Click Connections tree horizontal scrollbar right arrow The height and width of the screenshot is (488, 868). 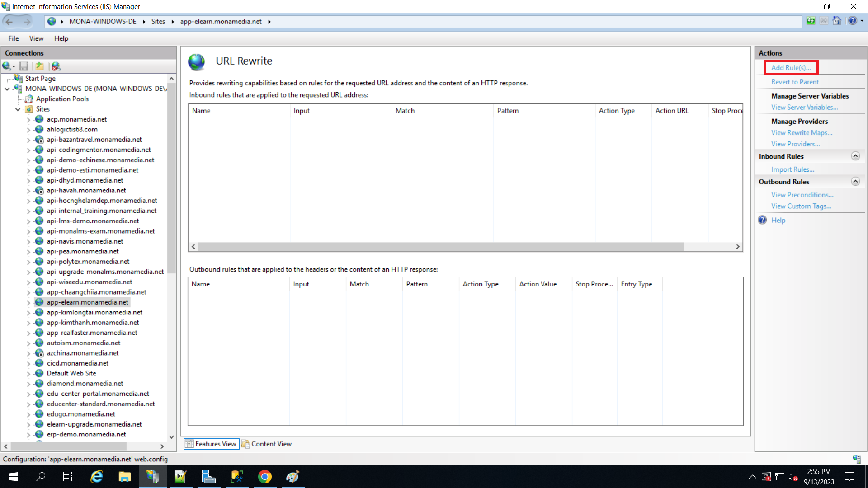click(x=162, y=446)
